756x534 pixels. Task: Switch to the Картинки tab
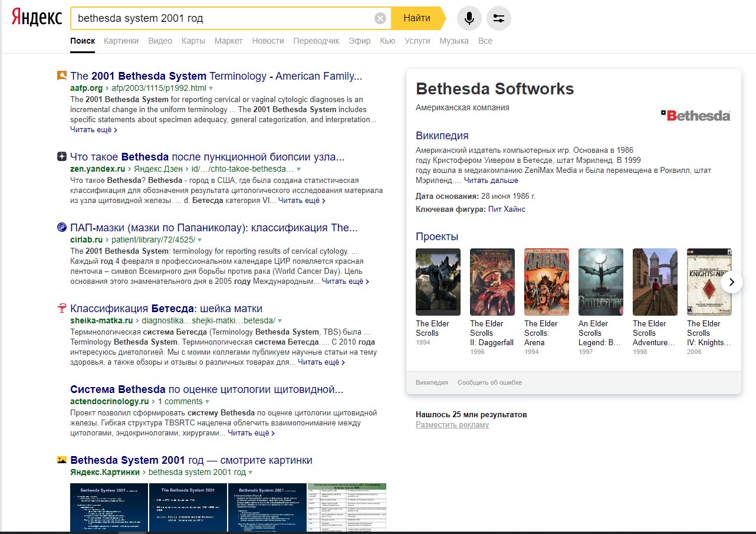(121, 41)
